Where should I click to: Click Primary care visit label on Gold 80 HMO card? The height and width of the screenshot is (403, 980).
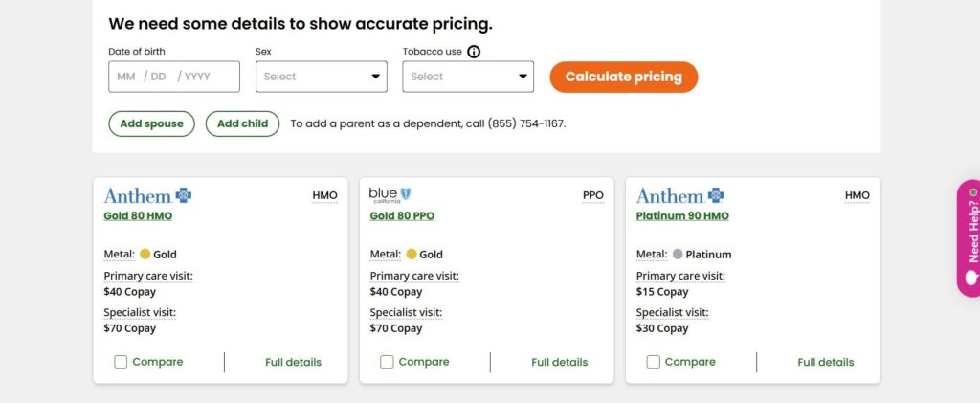point(148,276)
